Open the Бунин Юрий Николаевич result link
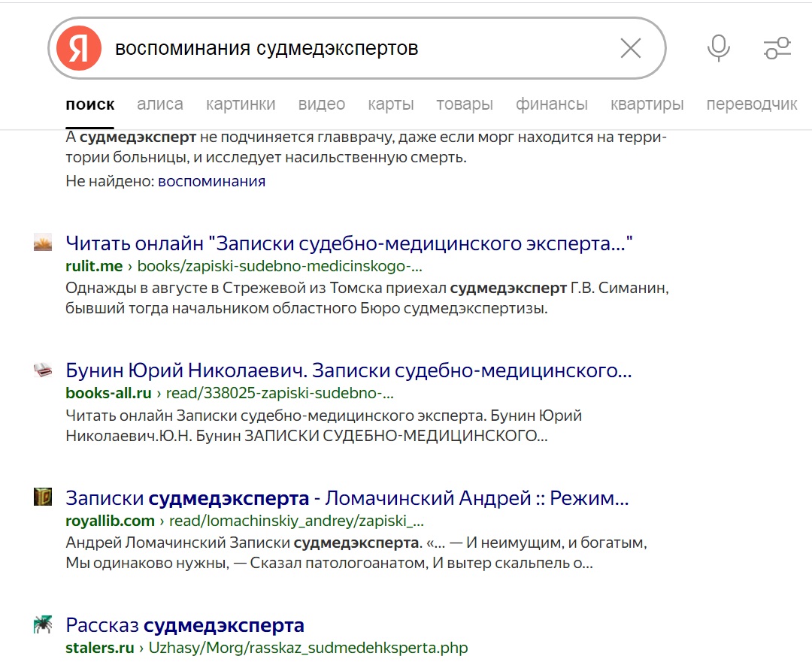 click(x=349, y=370)
